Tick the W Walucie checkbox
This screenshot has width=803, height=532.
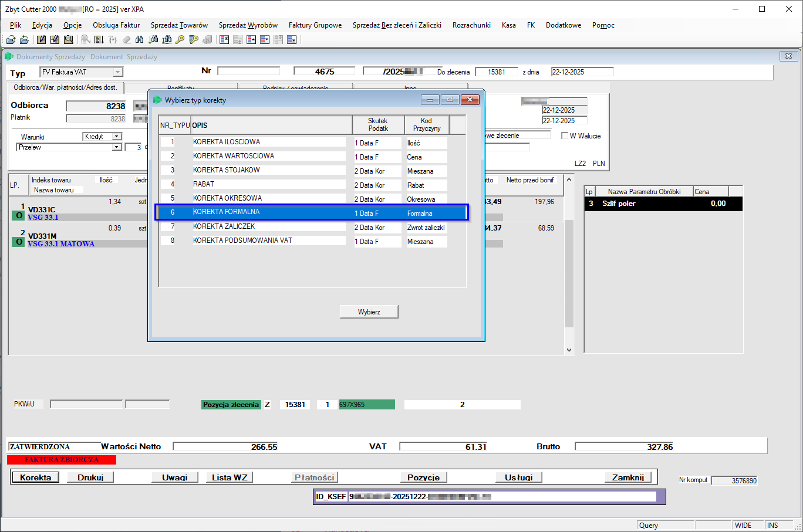[565, 136]
